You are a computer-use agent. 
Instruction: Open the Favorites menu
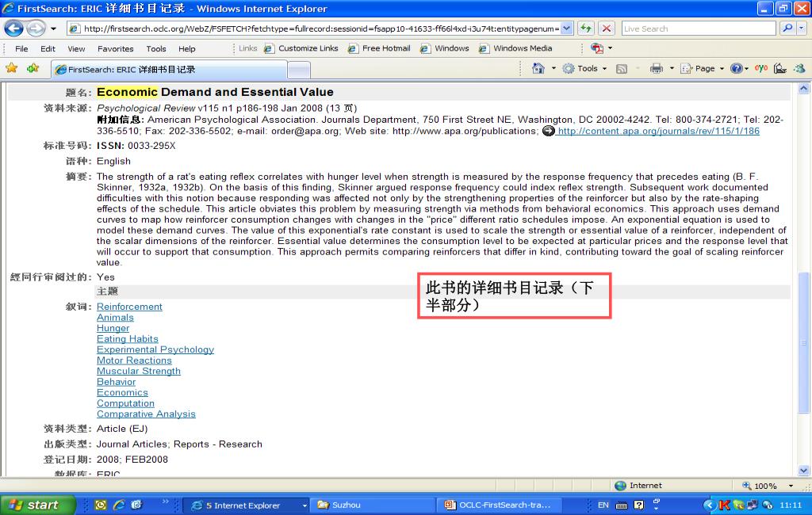click(116, 48)
